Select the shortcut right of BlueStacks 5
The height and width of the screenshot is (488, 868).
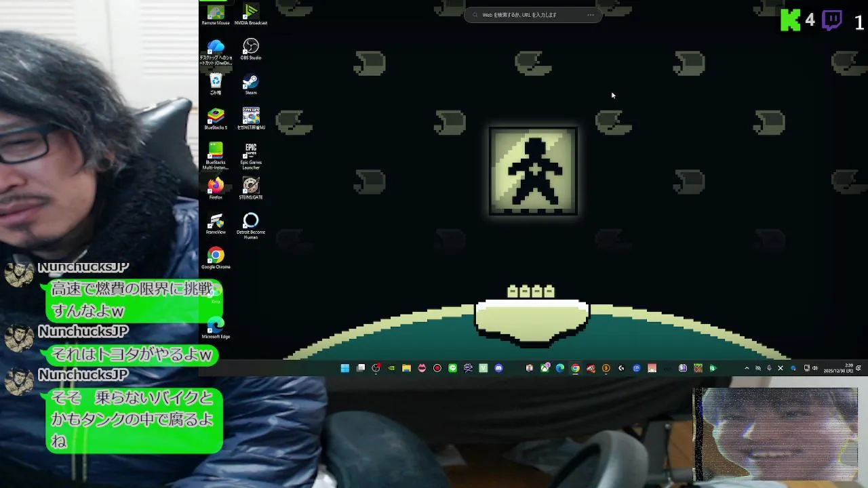251,119
